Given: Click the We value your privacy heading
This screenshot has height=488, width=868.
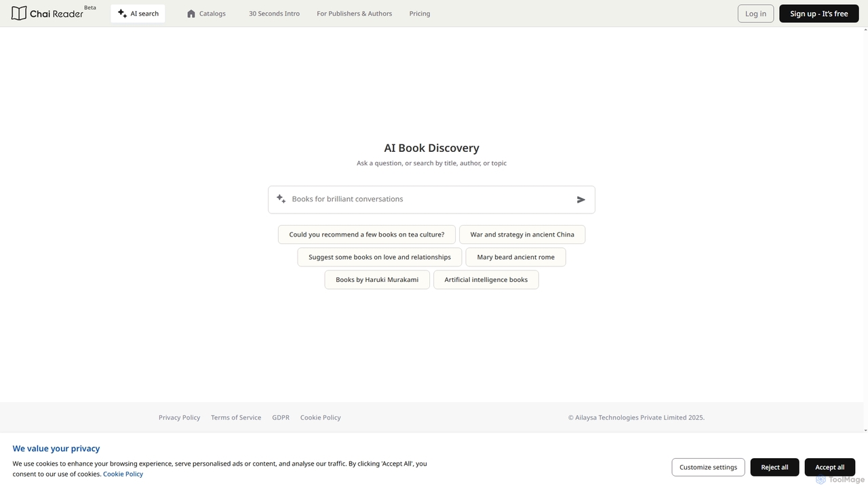Looking at the screenshot, I should [56, 449].
